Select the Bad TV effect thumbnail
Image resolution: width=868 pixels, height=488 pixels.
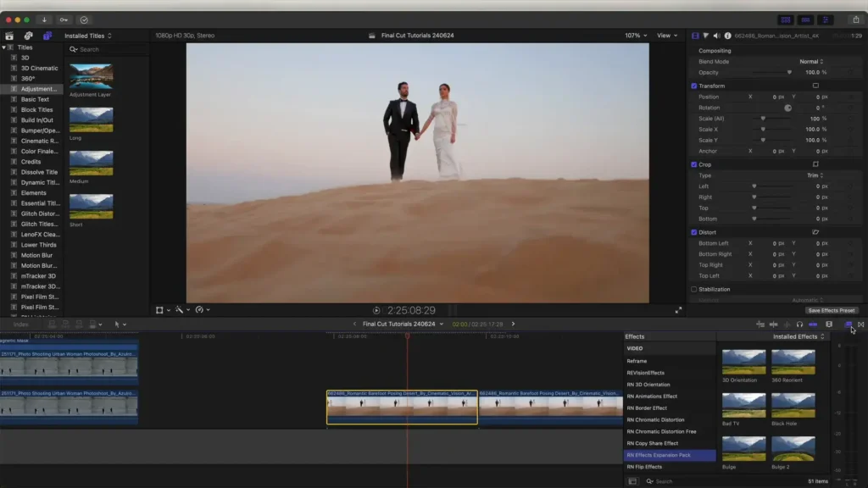point(743,406)
